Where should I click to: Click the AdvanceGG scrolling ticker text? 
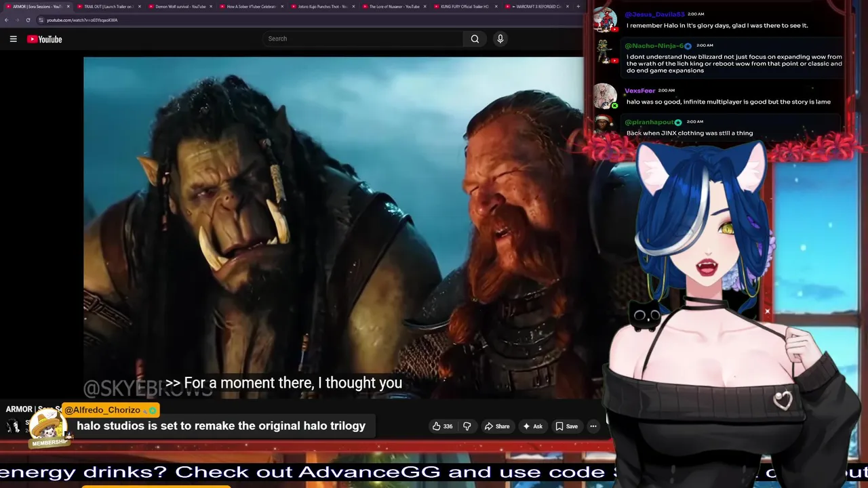pos(434,472)
